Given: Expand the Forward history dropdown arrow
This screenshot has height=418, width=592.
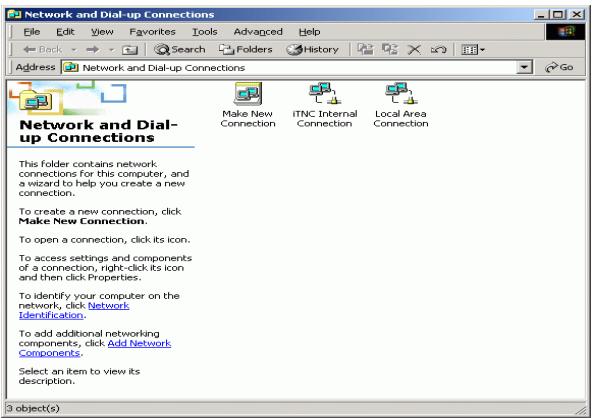Looking at the screenshot, I should click(x=111, y=49).
